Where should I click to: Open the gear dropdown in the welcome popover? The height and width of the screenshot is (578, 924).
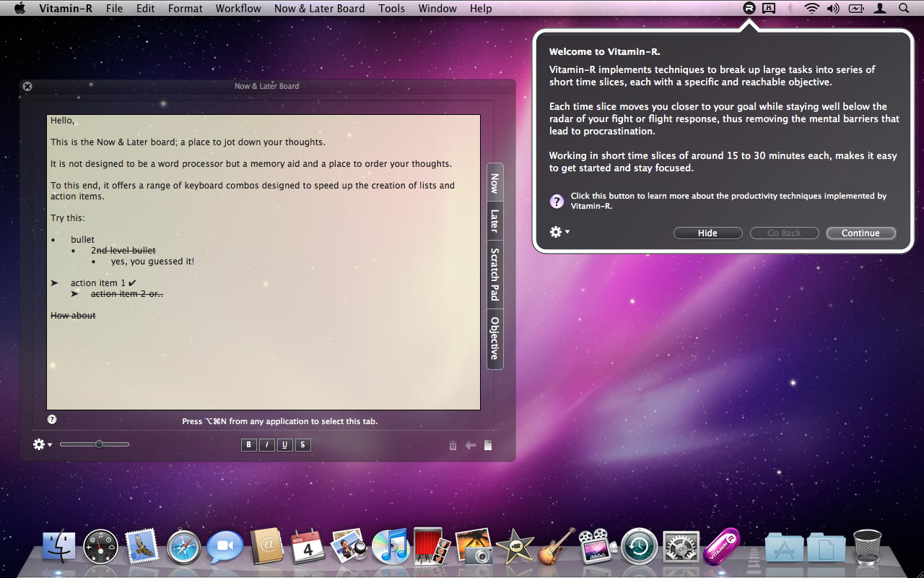tap(560, 232)
